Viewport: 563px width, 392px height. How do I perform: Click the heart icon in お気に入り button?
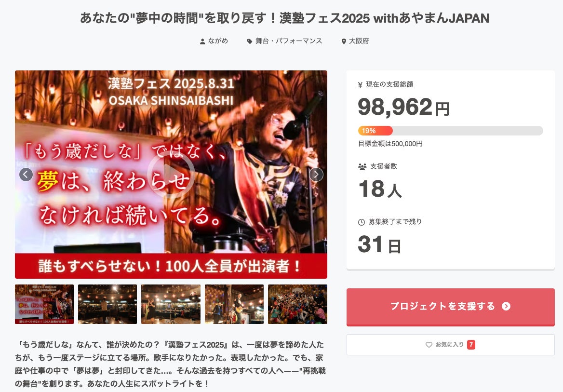429,345
